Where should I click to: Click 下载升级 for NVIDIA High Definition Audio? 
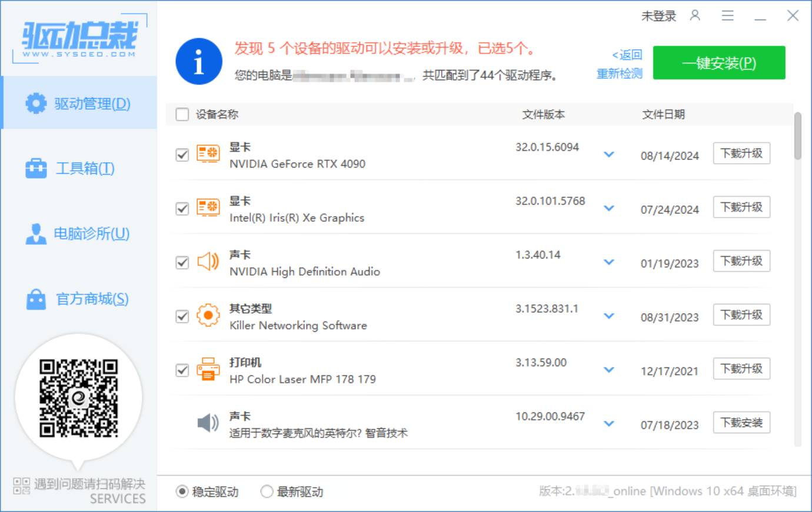coord(741,261)
